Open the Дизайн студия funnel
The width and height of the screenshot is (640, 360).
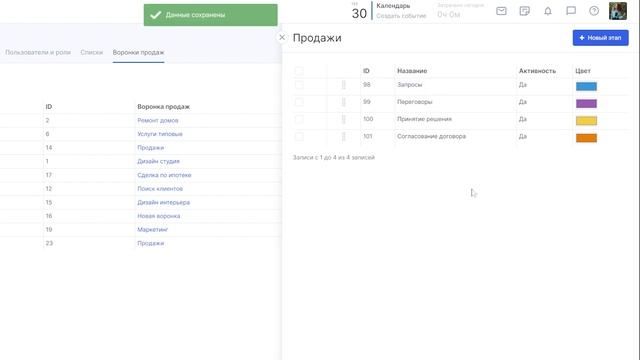tap(158, 161)
